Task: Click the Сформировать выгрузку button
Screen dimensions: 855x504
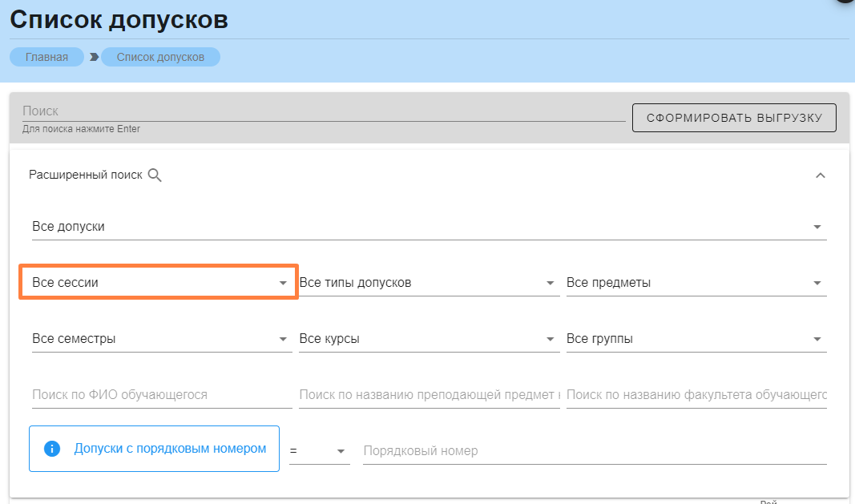Action: 734,118
